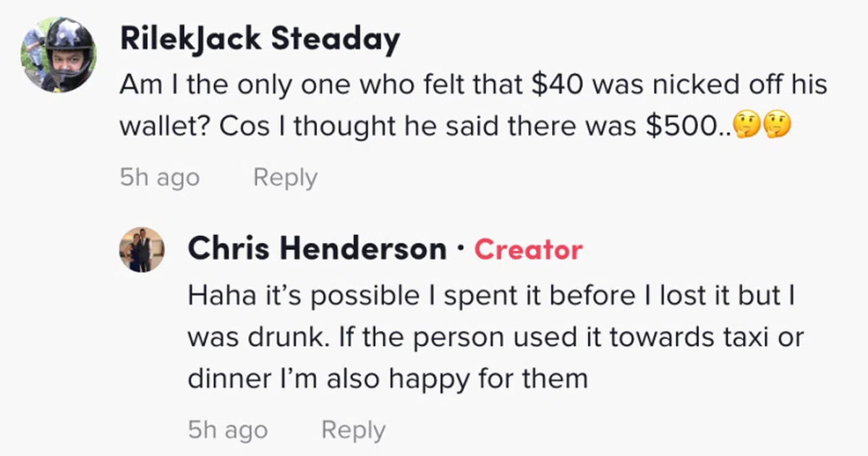Click the "dinner I'm also happy" line
The image size is (868, 456).
(388, 378)
